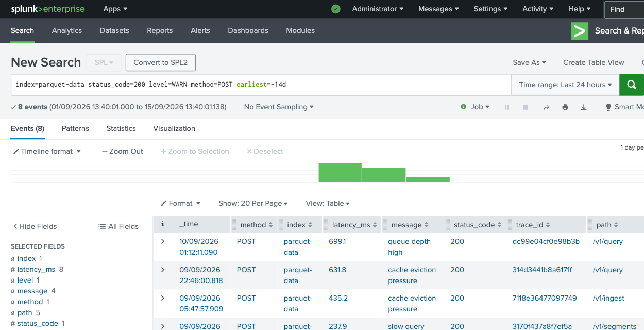
Task: Open the Administrator menu
Action: [x=378, y=9]
